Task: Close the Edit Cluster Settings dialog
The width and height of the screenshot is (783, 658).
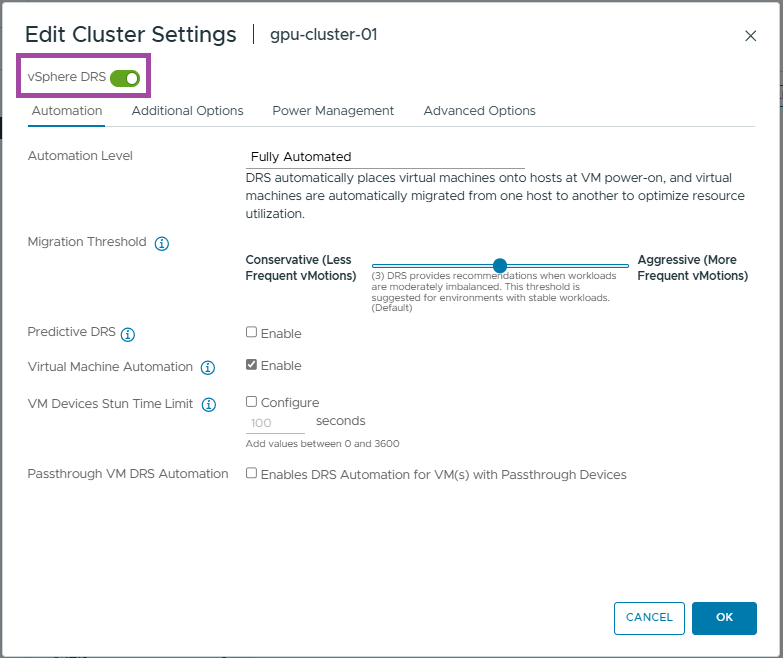Action: pos(751,36)
